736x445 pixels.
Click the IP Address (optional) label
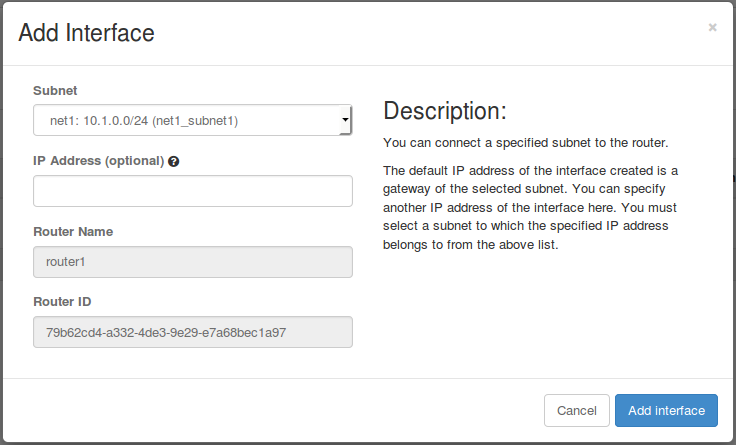coord(98,161)
